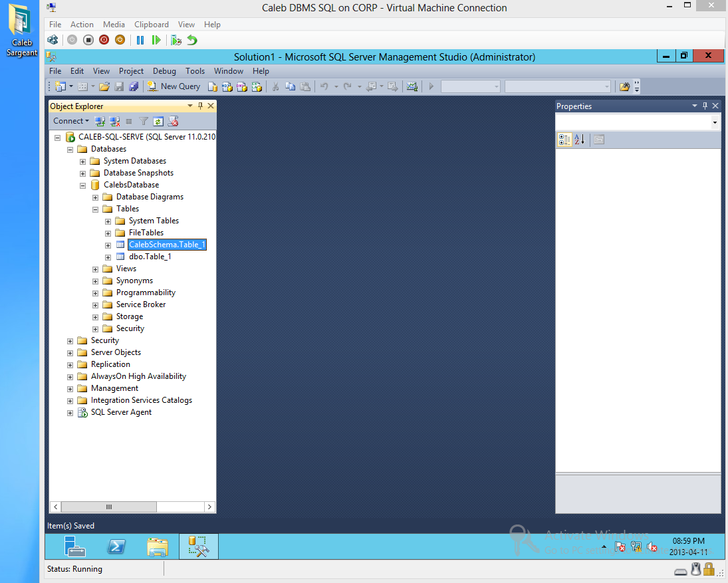Image resolution: width=728 pixels, height=583 pixels.
Task: Expand the dbo.Table_1 node
Action: [x=108, y=258]
